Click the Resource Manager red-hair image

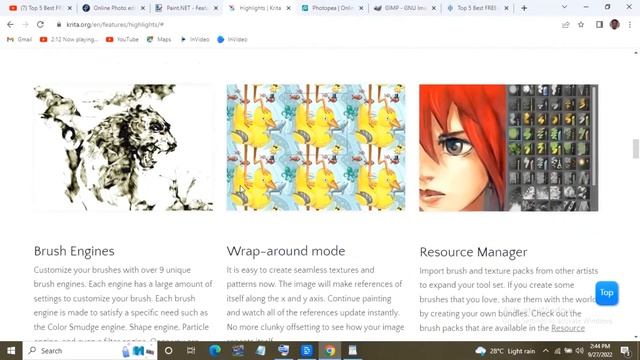tap(509, 148)
